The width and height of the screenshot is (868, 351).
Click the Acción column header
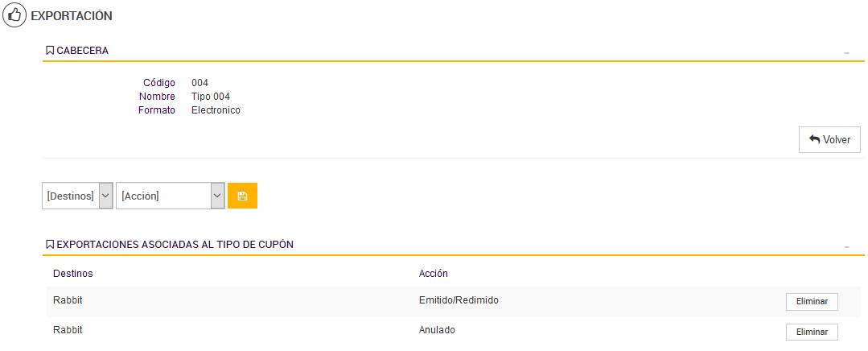coord(434,274)
